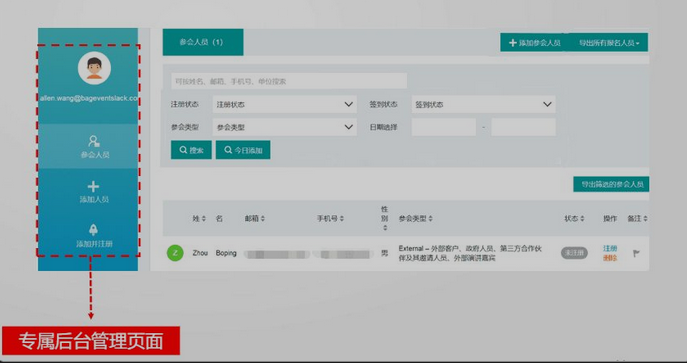Image resolution: width=687 pixels, height=363 pixels.
Task: Open the 参会类型 filter dropdown
Action: pos(285,127)
